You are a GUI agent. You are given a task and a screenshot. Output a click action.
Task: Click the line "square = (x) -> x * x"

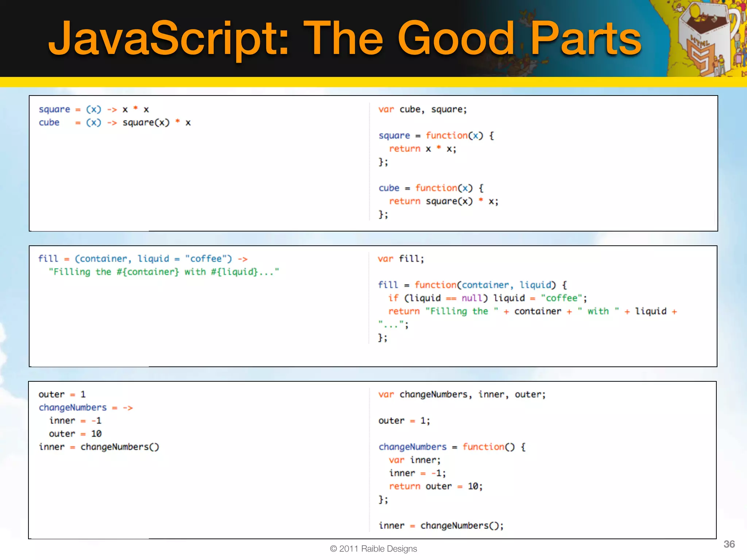click(x=94, y=109)
